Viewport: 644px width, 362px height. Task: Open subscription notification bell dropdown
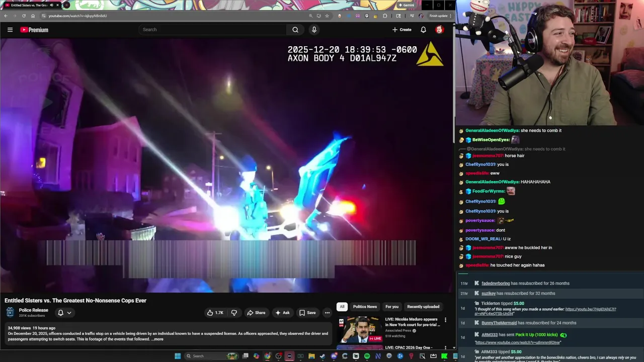tap(64, 313)
